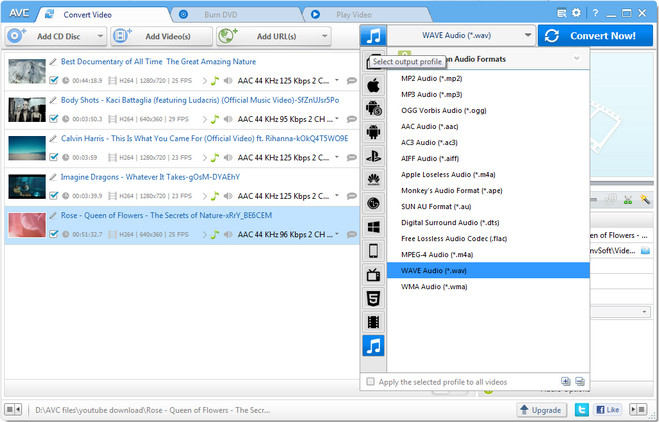This screenshot has width=659, height=422.
Task: Select the LG devices profile category
Action: 373,203
